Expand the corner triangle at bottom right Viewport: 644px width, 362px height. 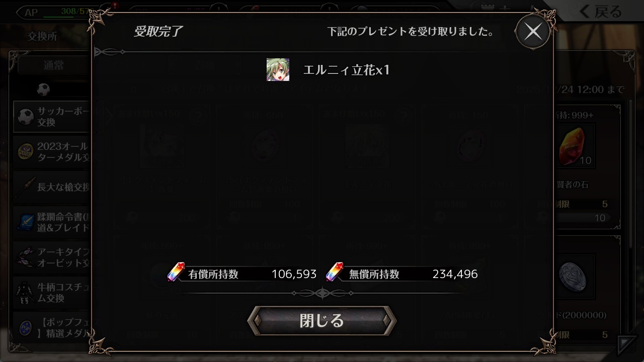tap(627, 345)
